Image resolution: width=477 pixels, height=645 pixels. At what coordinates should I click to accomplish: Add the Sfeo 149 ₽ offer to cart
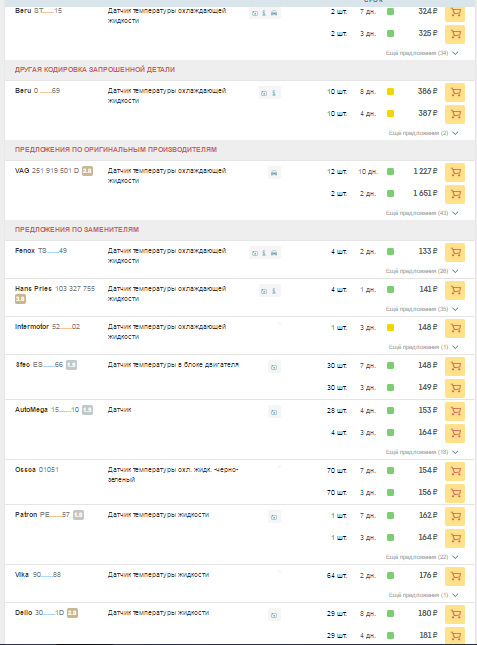tap(455, 388)
